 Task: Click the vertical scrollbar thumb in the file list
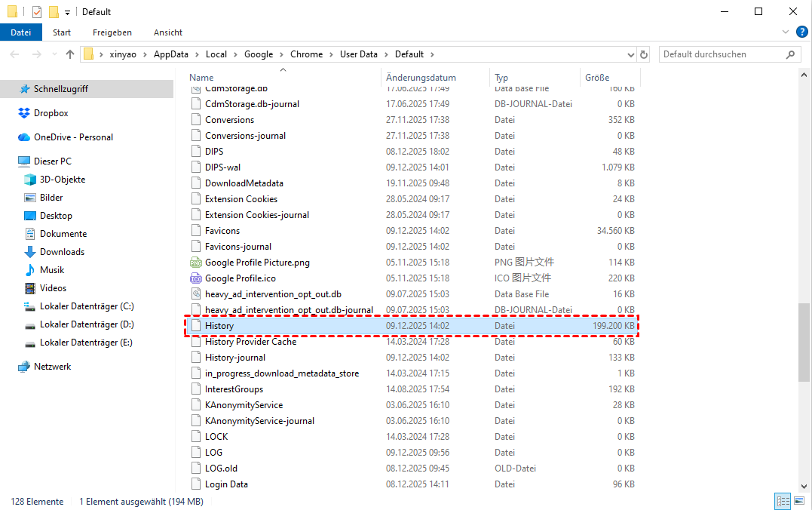[x=804, y=344]
